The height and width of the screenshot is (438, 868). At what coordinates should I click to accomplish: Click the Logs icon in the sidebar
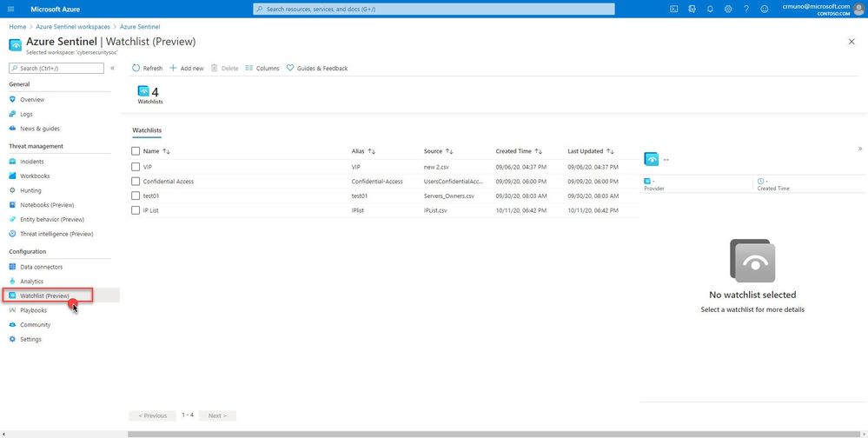click(13, 114)
